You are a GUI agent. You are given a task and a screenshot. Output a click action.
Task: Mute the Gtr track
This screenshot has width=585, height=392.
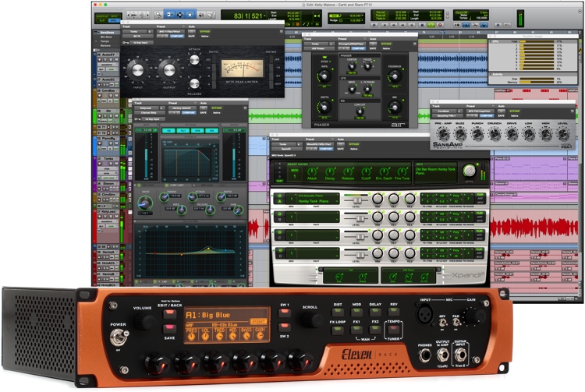pos(116,115)
